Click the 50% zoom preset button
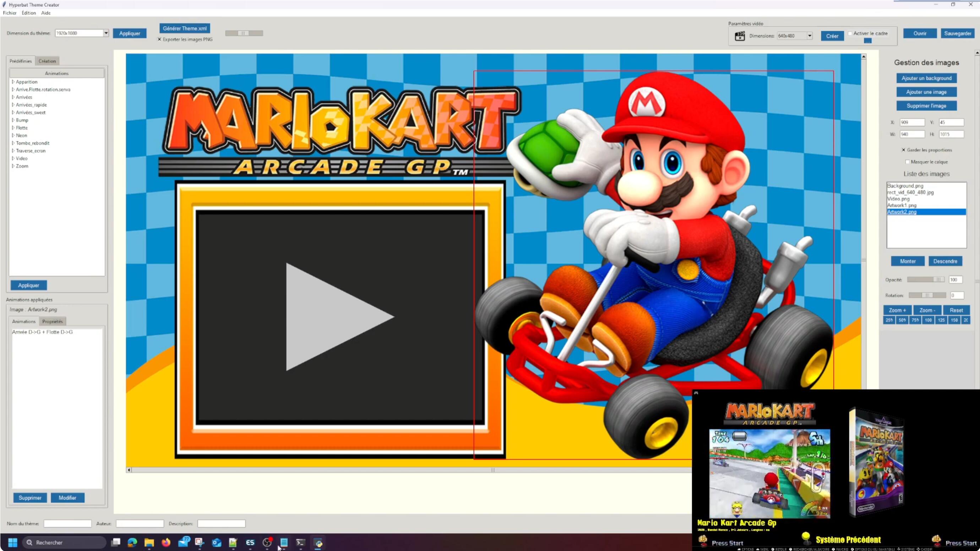Viewport: 980px width, 551px height. [902, 320]
